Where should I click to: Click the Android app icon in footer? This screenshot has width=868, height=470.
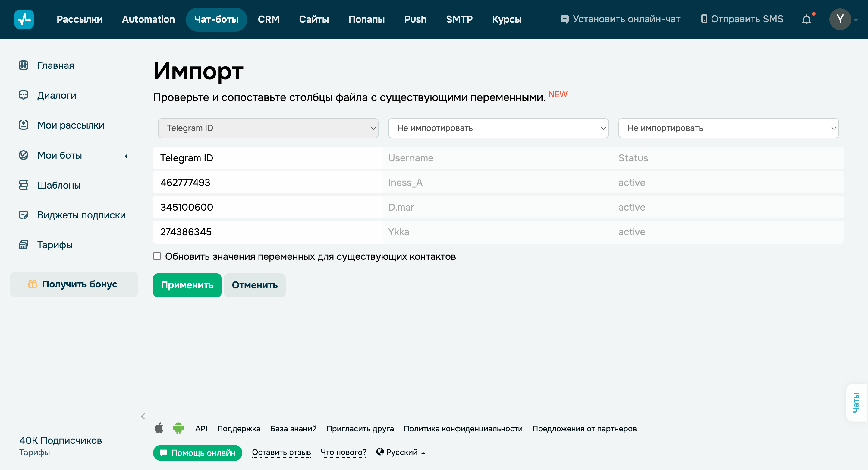tap(178, 428)
